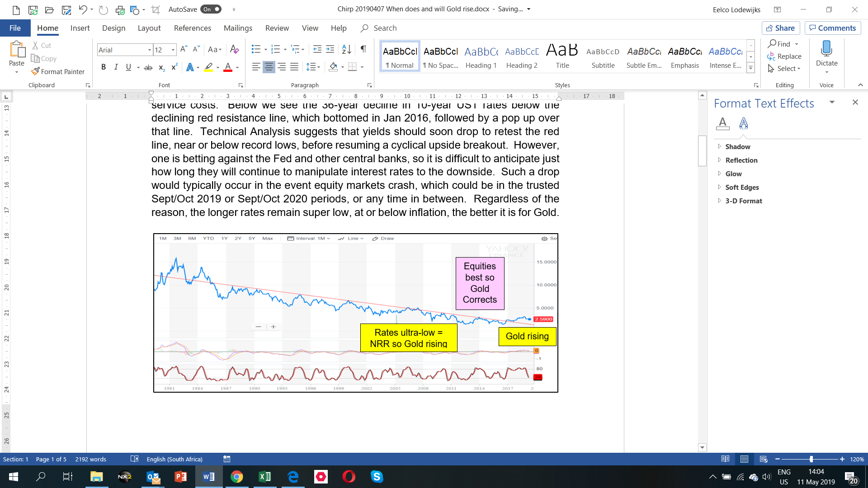The width and height of the screenshot is (868, 488).
Task: Toggle Bold formatting
Action: (104, 67)
